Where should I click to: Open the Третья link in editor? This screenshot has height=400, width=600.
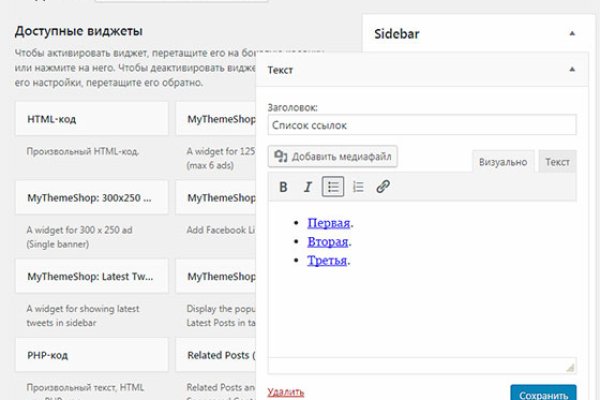click(327, 261)
